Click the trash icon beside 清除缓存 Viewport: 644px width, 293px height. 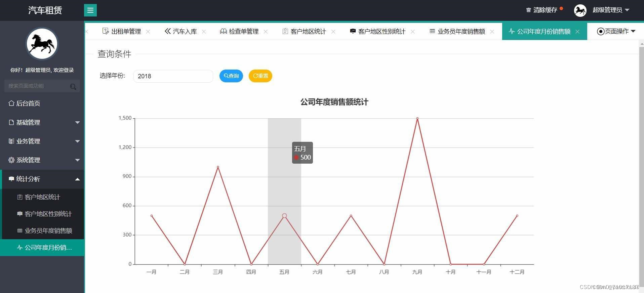click(x=528, y=10)
